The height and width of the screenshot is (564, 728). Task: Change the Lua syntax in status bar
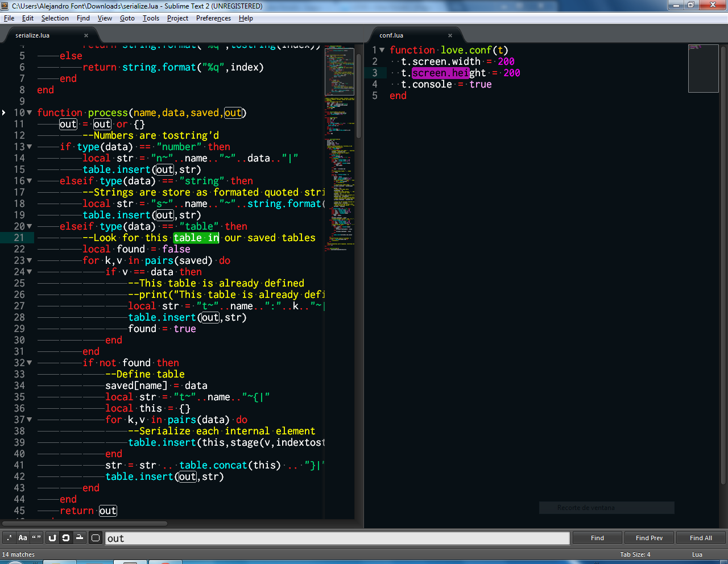697,554
